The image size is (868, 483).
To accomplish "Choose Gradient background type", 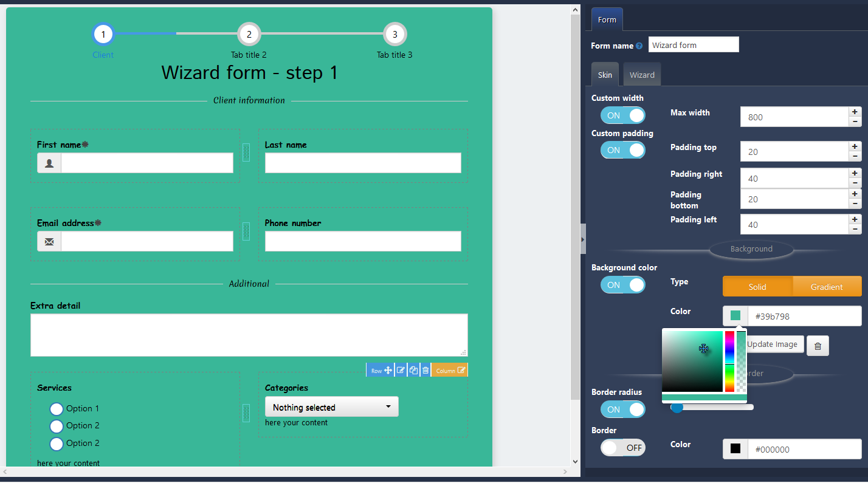I will (827, 287).
